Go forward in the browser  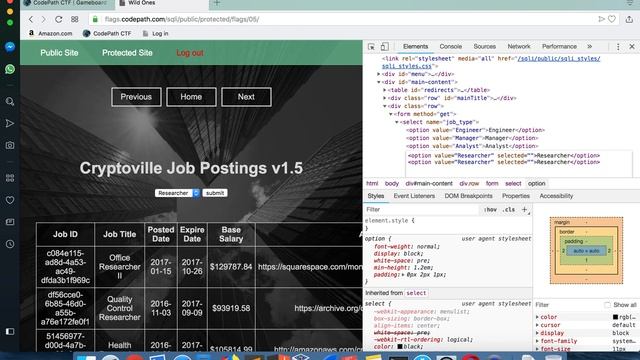tap(44, 19)
